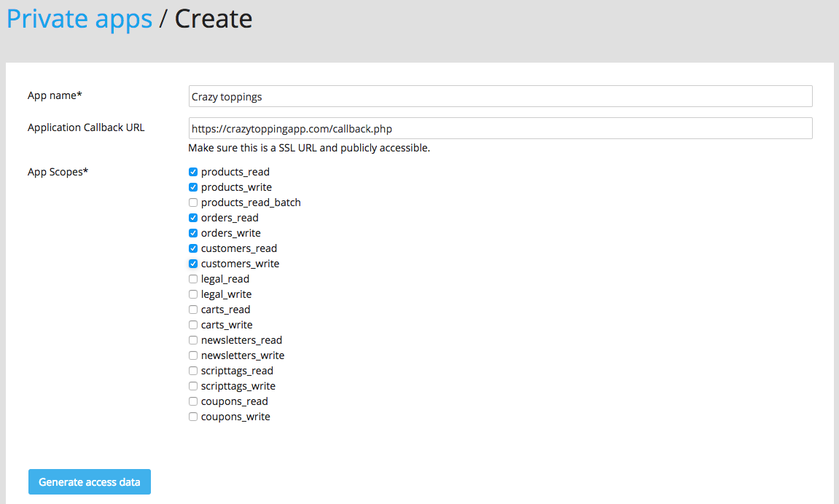The image size is (839, 504).
Task: Tick the coupons_write checkbox
Action: [193, 417]
